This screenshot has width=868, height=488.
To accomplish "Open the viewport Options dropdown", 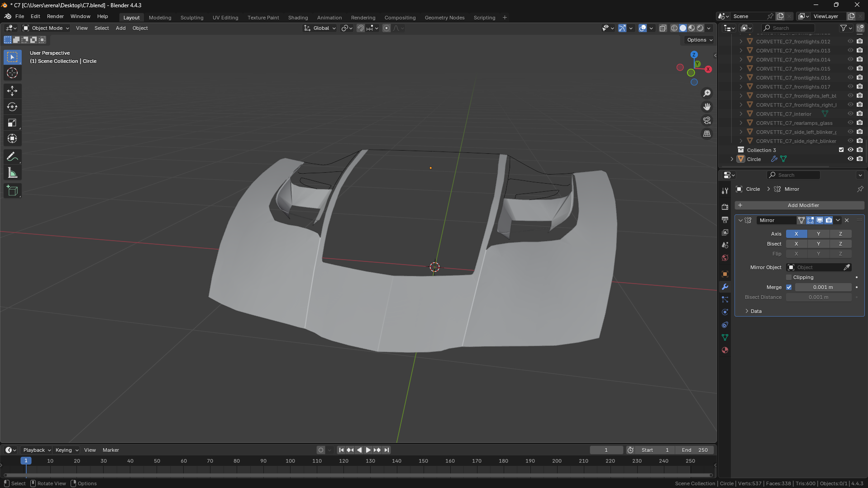I will point(699,40).
